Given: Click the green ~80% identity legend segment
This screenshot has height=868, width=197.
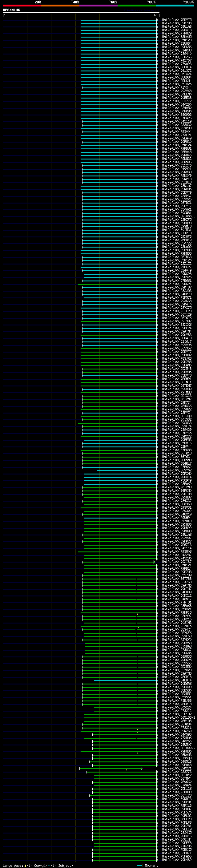Looking at the screenshot, I should point(137,6).
